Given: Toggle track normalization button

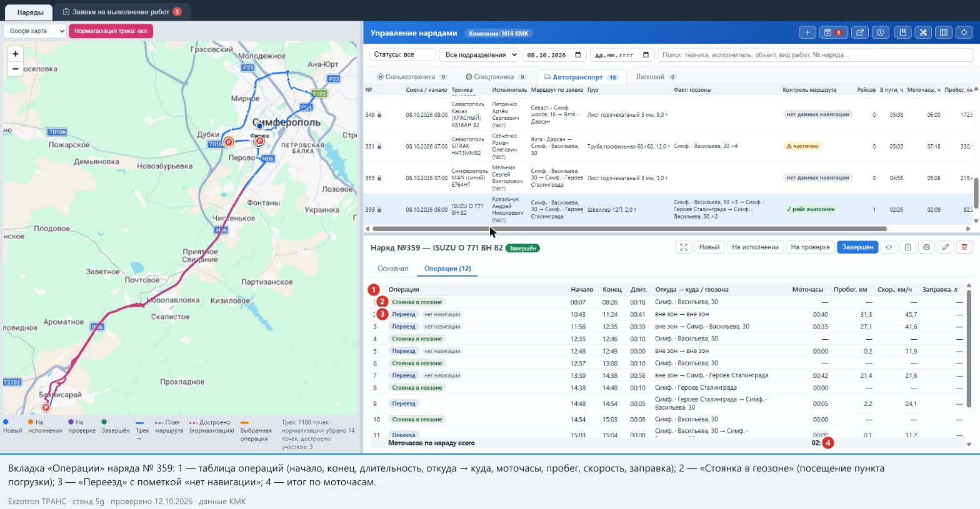Looking at the screenshot, I should pos(111,31).
